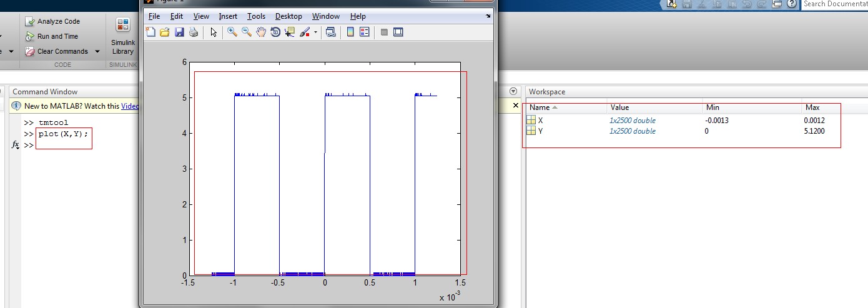Toggle the Edit Plot arrow tool

click(x=214, y=32)
